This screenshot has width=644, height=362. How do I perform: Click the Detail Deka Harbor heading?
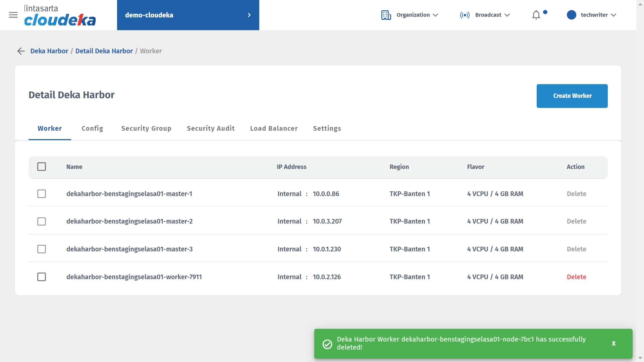point(71,95)
